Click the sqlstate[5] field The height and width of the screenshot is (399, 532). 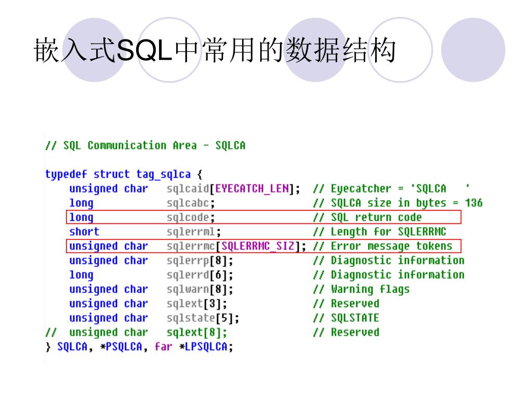tap(203, 318)
